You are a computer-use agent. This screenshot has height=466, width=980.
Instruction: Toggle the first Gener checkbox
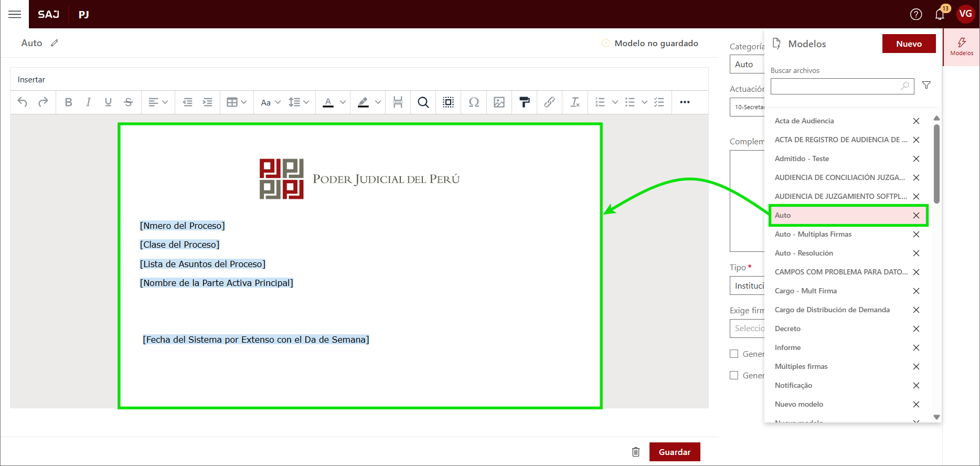(x=734, y=354)
